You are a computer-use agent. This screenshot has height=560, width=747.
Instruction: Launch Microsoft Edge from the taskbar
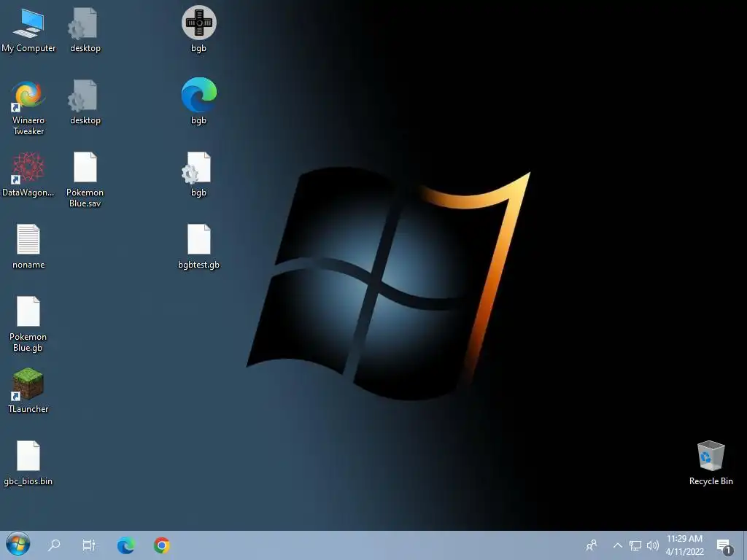[125, 545]
